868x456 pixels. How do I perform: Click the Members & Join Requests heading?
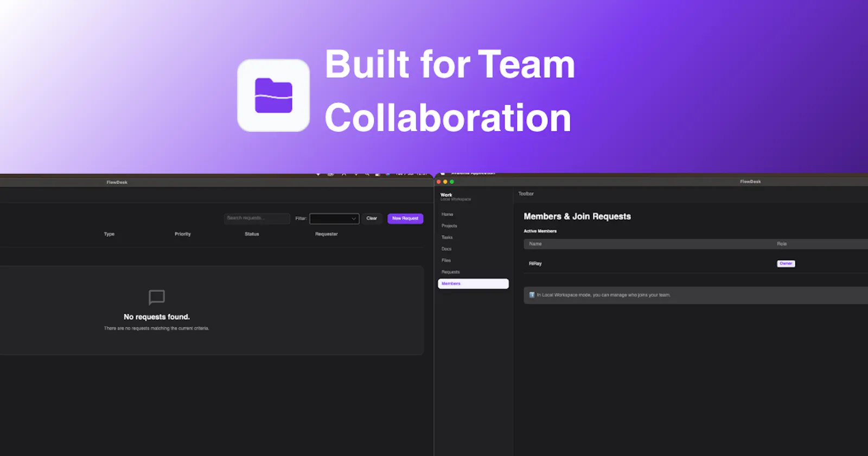(577, 216)
